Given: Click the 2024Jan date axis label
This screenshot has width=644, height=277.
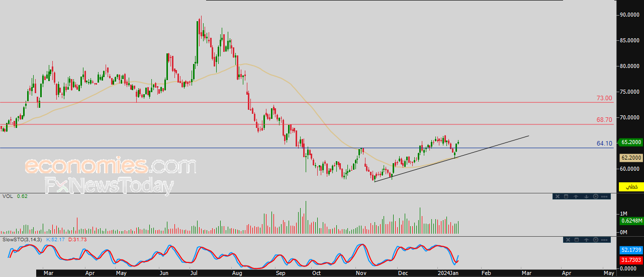Looking at the screenshot, I should [447, 273].
